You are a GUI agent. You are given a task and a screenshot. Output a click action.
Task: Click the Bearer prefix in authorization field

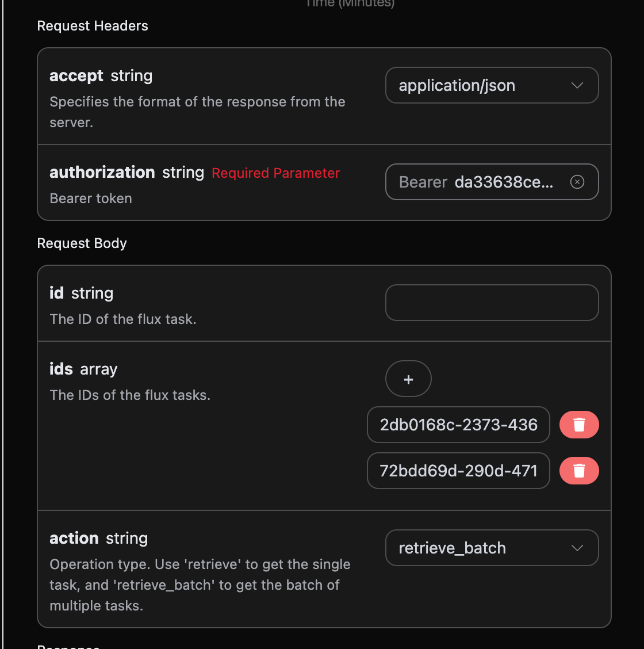pos(423,182)
